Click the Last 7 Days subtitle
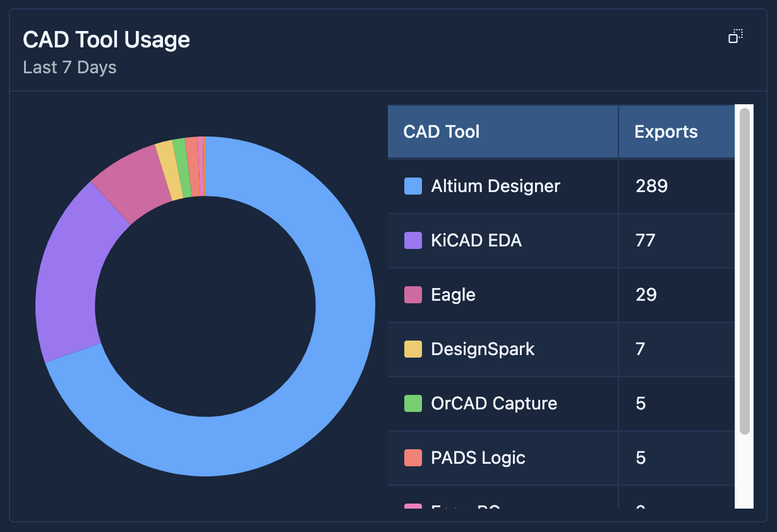Screen dimensions: 777x532 coord(69,67)
